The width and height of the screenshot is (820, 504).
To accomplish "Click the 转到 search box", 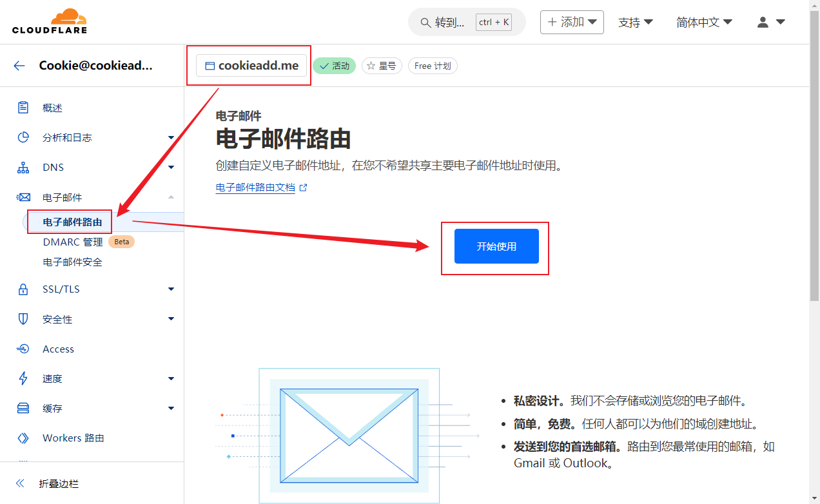I will [466, 23].
